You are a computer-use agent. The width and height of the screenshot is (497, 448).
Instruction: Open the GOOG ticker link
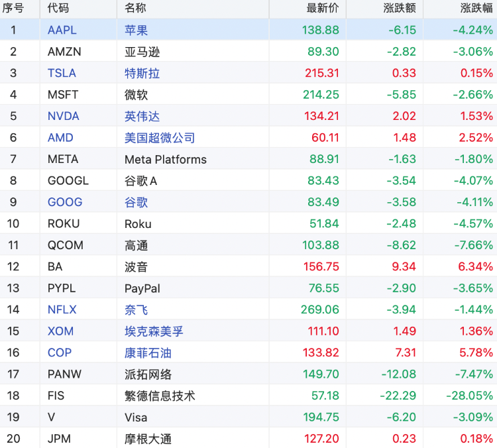coord(65,202)
